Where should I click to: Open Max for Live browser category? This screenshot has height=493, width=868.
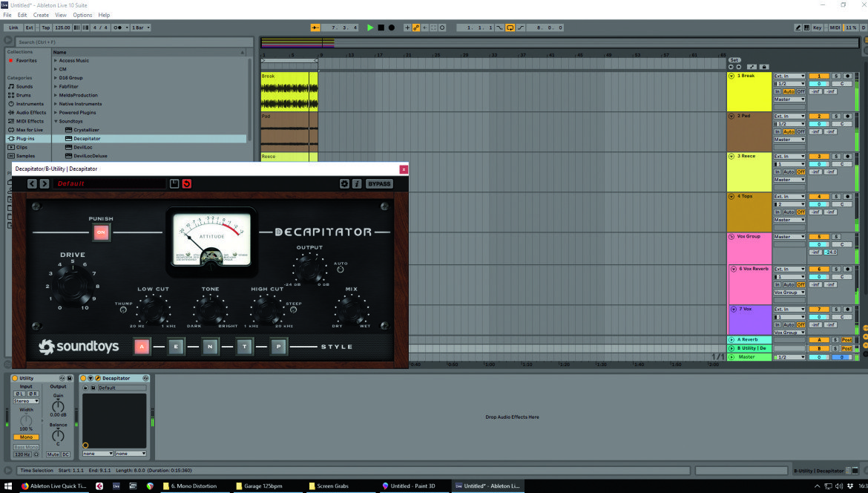click(x=30, y=130)
